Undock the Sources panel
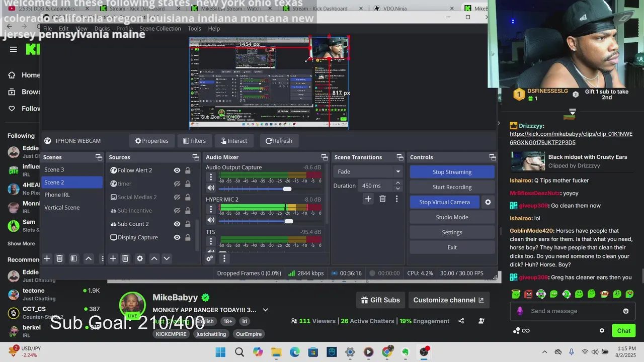644x362 pixels. [196, 157]
